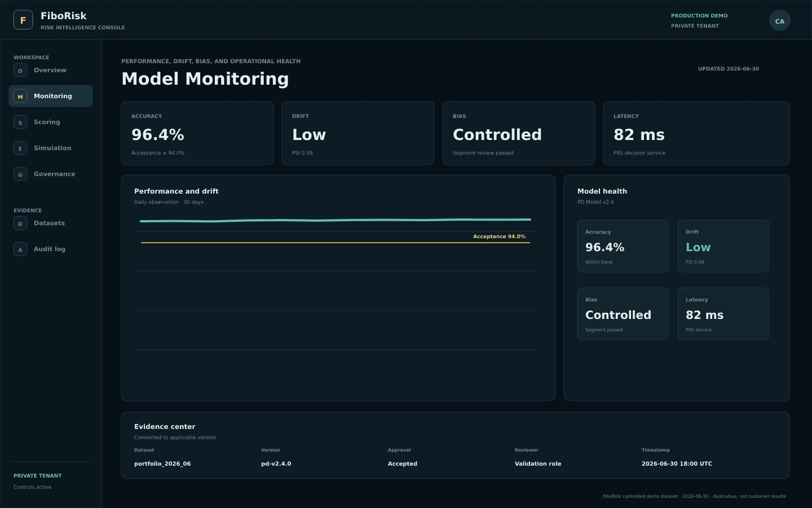812x508 pixels.
Task: Click the Scoring S sidebar icon
Action: 20,122
